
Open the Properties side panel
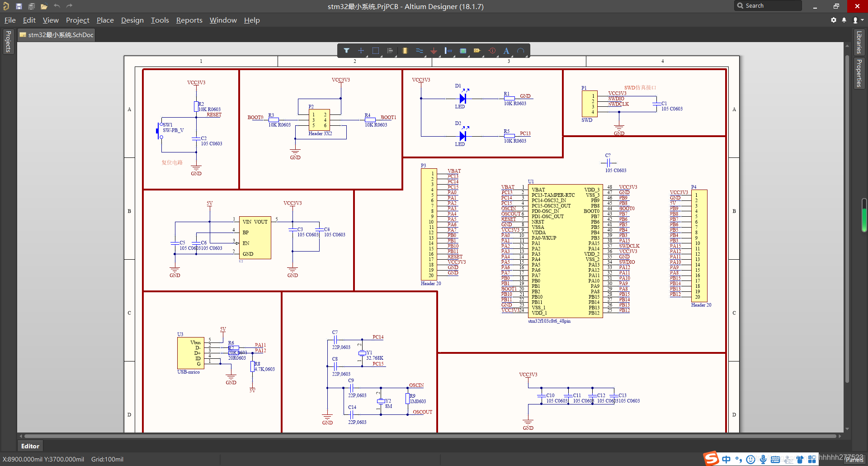(859, 73)
